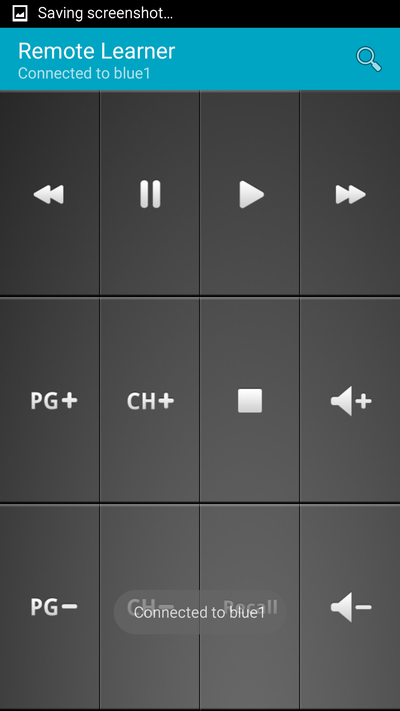Increase volume with the speaker plus icon
400x711 pixels.
click(350, 400)
